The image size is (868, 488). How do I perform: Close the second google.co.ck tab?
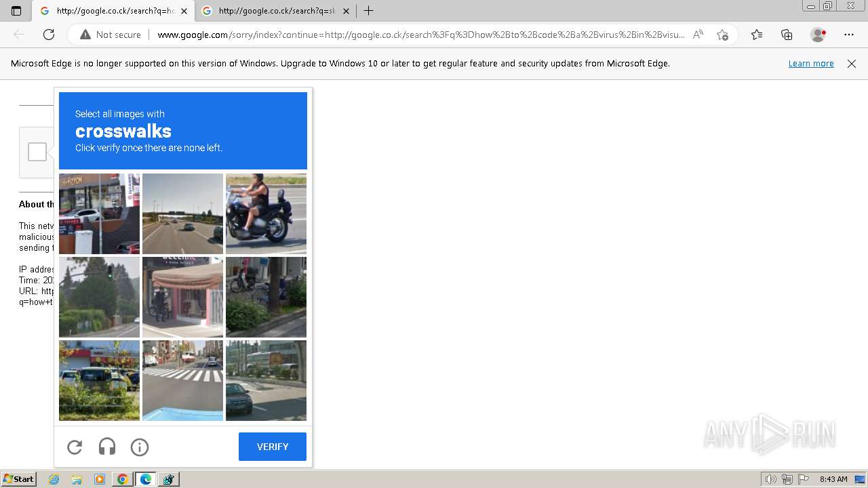(x=346, y=11)
